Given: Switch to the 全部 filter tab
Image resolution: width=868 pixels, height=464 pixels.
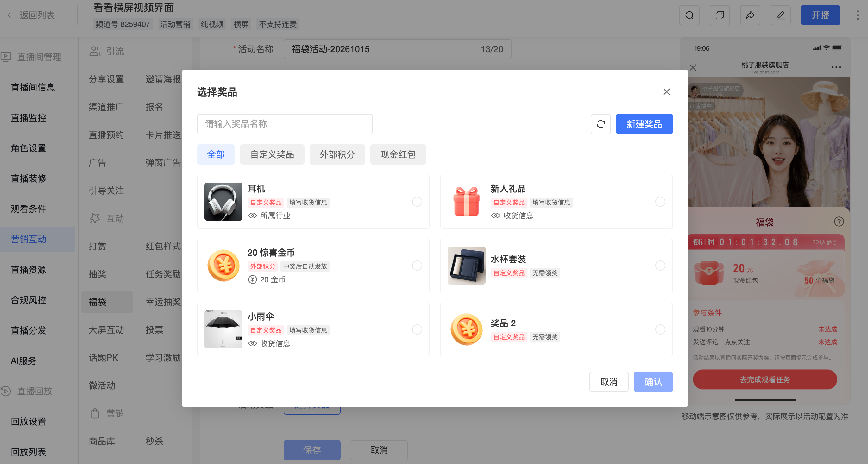Looking at the screenshot, I should [216, 154].
